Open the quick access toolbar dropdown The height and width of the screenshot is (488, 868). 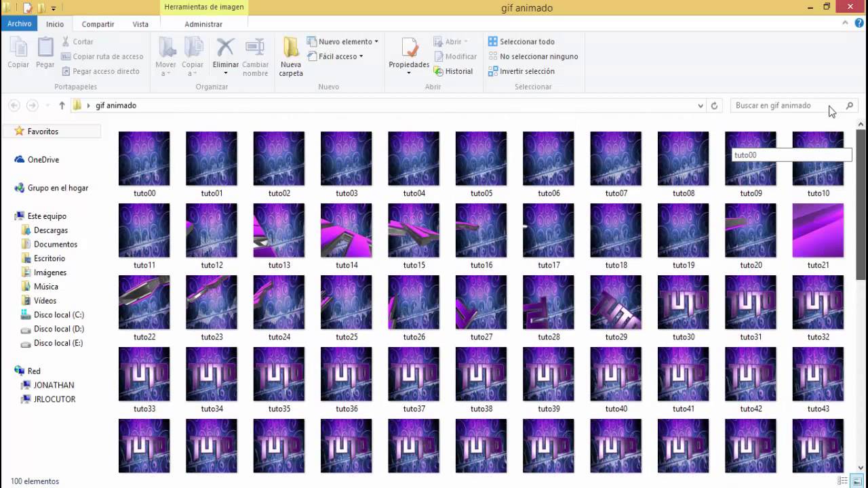[x=53, y=8]
